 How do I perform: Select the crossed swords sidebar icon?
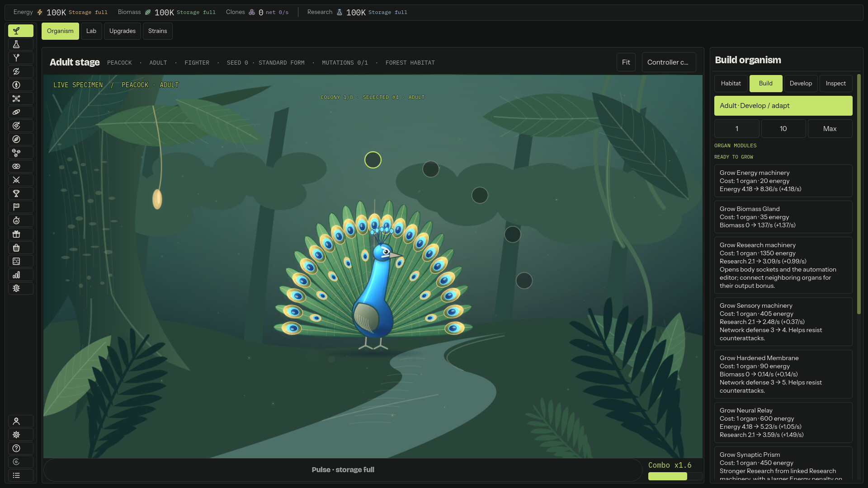pos(20,180)
